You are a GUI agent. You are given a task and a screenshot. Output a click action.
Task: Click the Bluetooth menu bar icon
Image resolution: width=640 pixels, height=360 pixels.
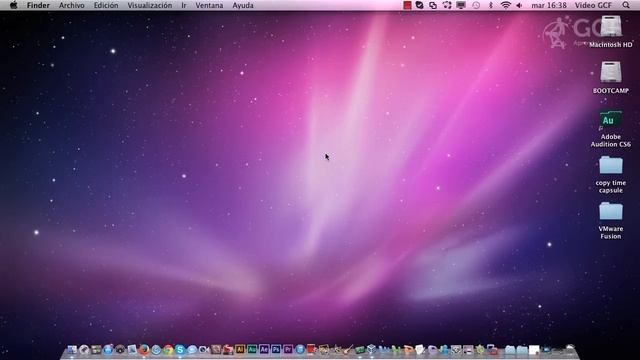click(x=491, y=5)
